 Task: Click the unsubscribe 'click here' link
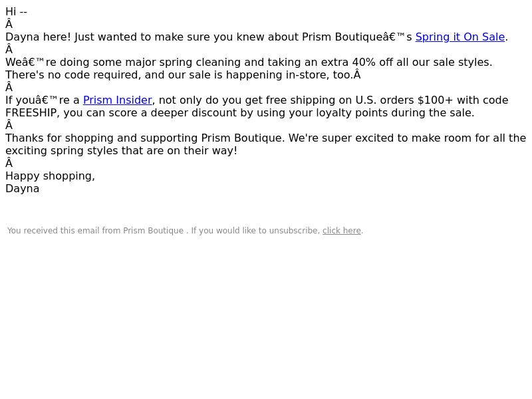(x=341, y=231)
